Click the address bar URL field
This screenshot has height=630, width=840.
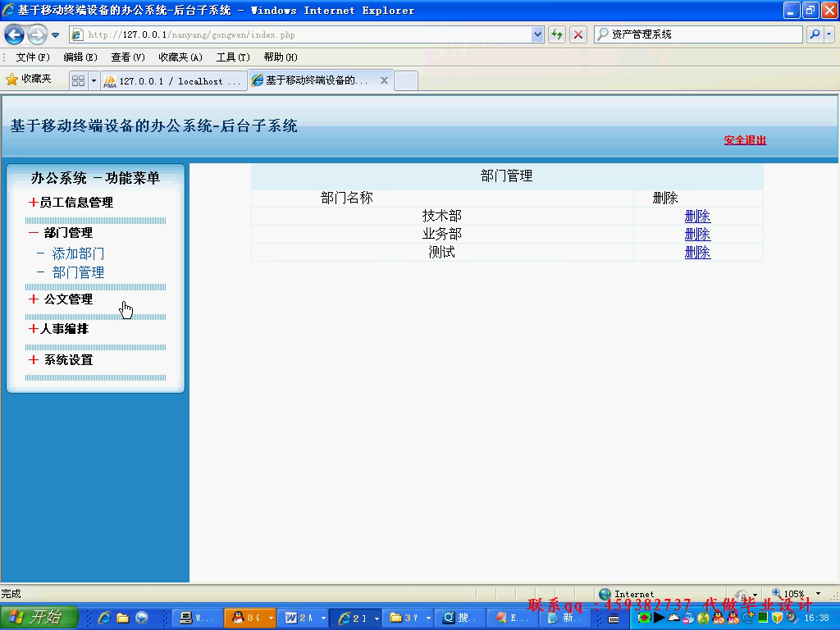307,34
